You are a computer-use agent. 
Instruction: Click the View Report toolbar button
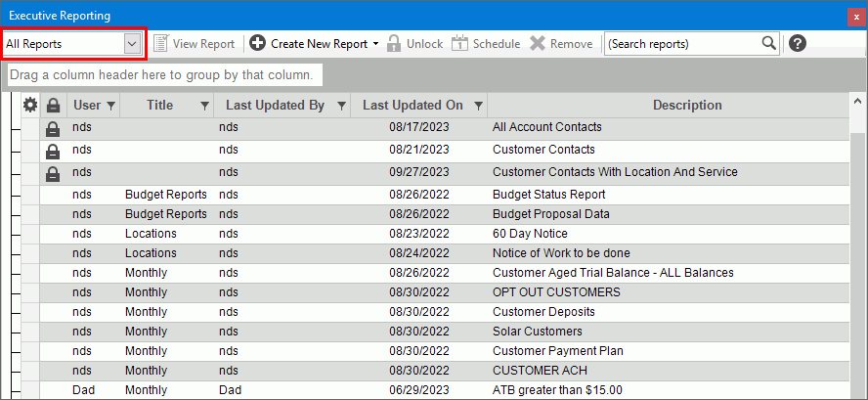[x=194, y=44]
